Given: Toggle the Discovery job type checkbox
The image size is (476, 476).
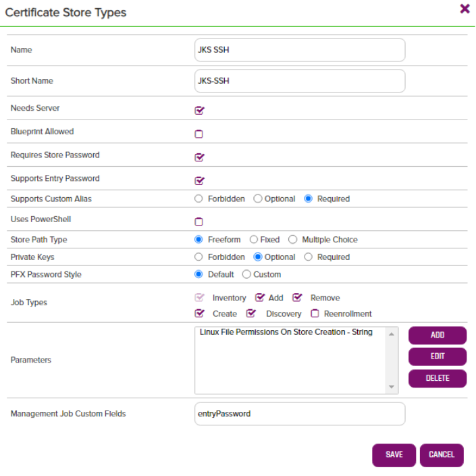Looking at the screenshot, I should pos(251,313).
